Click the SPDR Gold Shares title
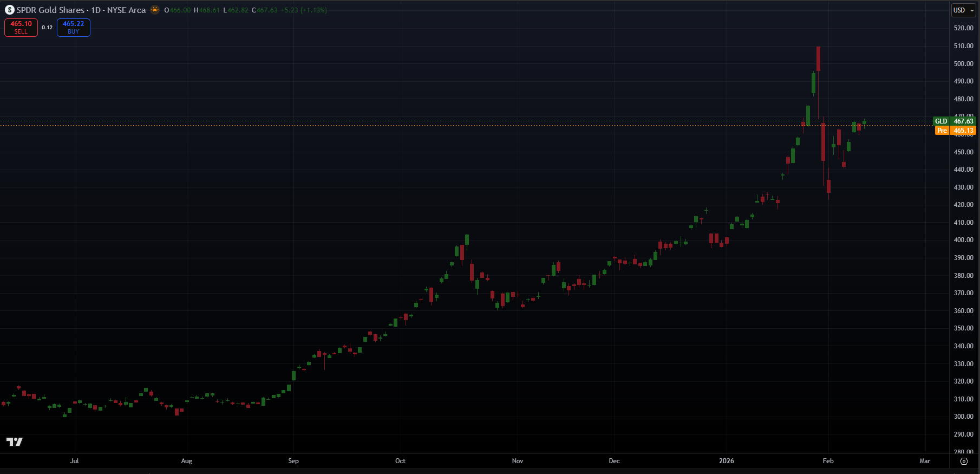Viewport: 980px width, 474px height. click(x=50, y=10)
